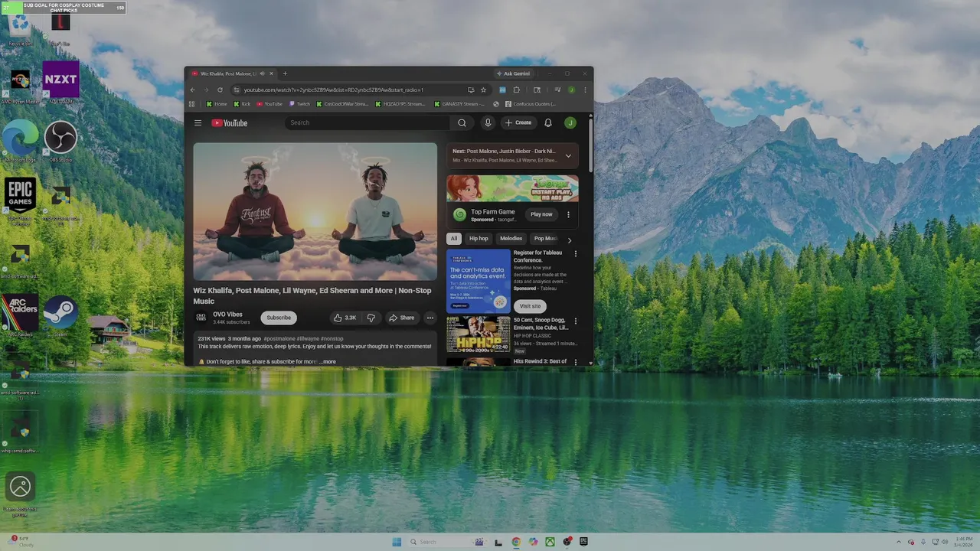This screenshot has height=551, width=980.
Task: Open the Kick bookmark
Action: (x=243, y=104)
